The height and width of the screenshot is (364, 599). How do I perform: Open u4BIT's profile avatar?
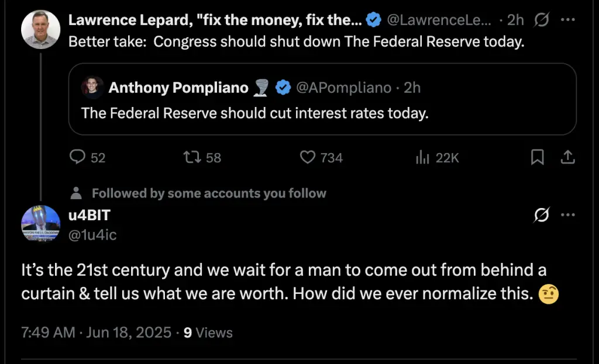coord(40,224)
